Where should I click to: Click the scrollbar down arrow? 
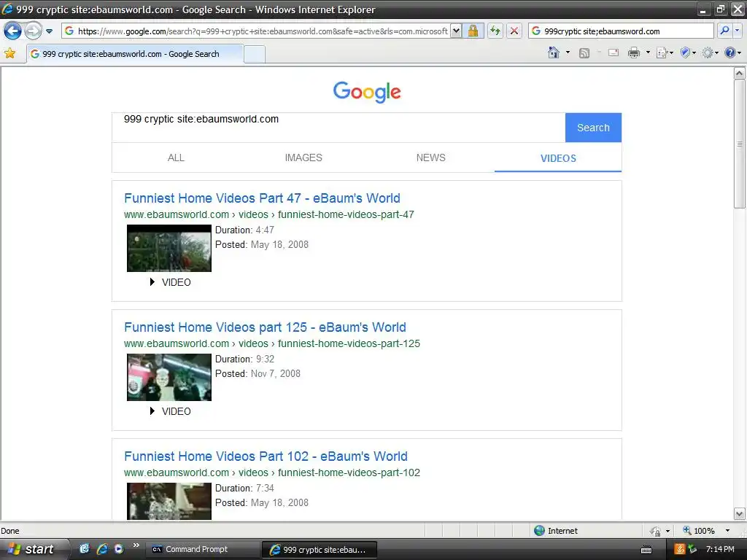pos(740,514)
